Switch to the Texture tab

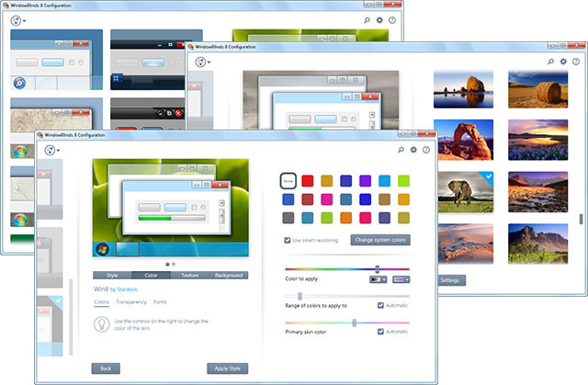pos(191,275)
